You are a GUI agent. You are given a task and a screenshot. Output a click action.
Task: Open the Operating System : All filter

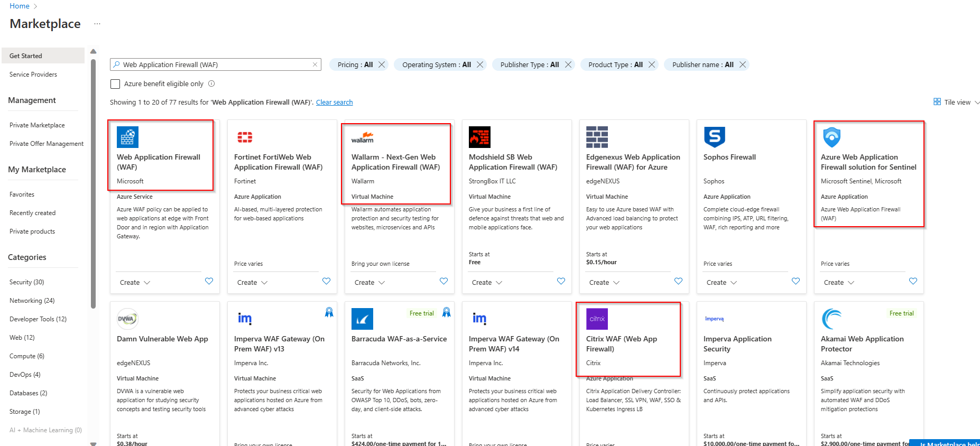(x=436, y=64)
